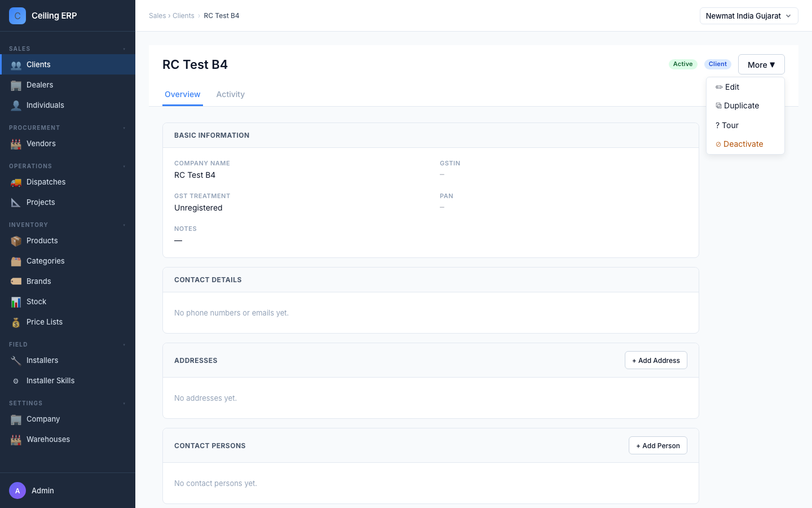
Task: Switch to the Activity tab
Action: pyautogui.click(x=230, y=94)
